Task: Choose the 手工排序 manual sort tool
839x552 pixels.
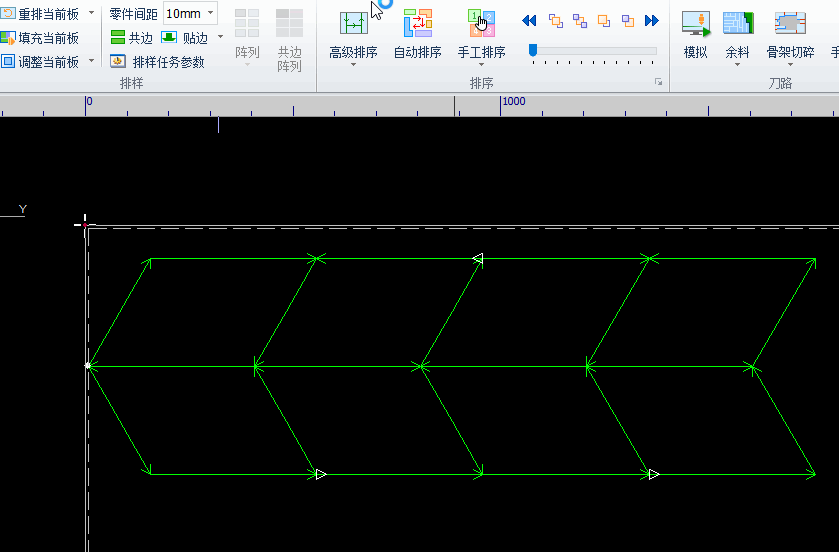Action: (x=481, y=22)
